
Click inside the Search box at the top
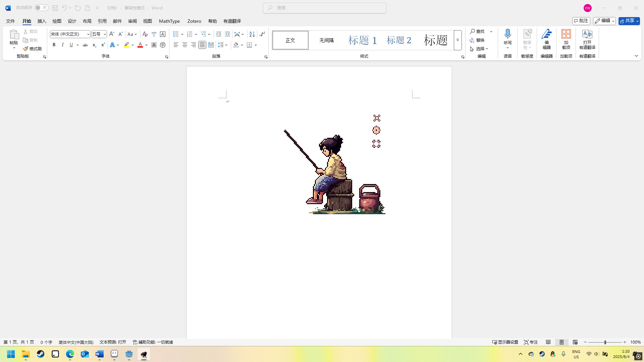coord(324,8)
